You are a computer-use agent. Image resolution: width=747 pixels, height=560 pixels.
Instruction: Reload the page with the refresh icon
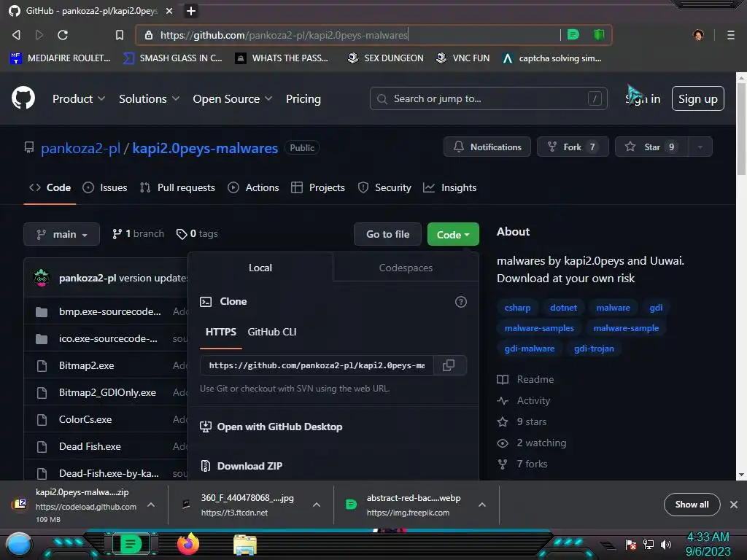click(63, 35)
